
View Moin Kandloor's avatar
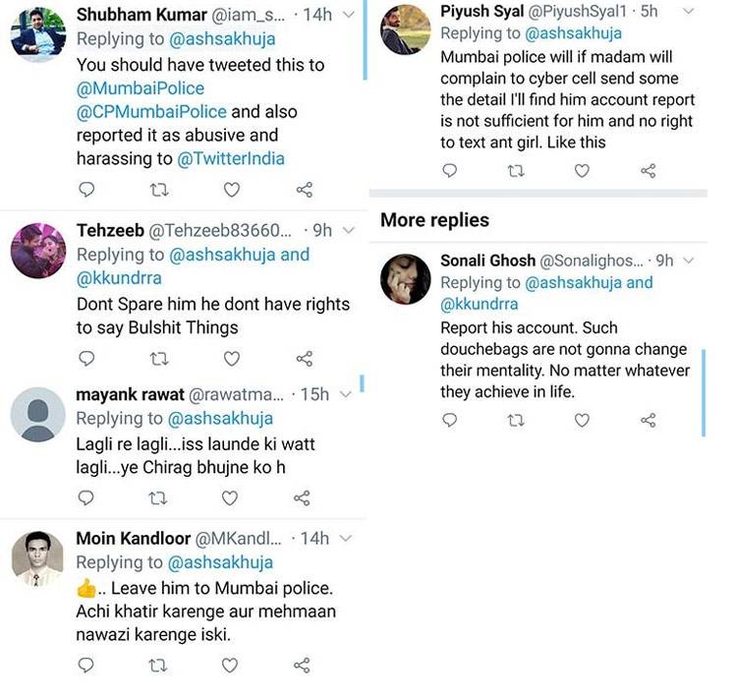tap(37, 557)
